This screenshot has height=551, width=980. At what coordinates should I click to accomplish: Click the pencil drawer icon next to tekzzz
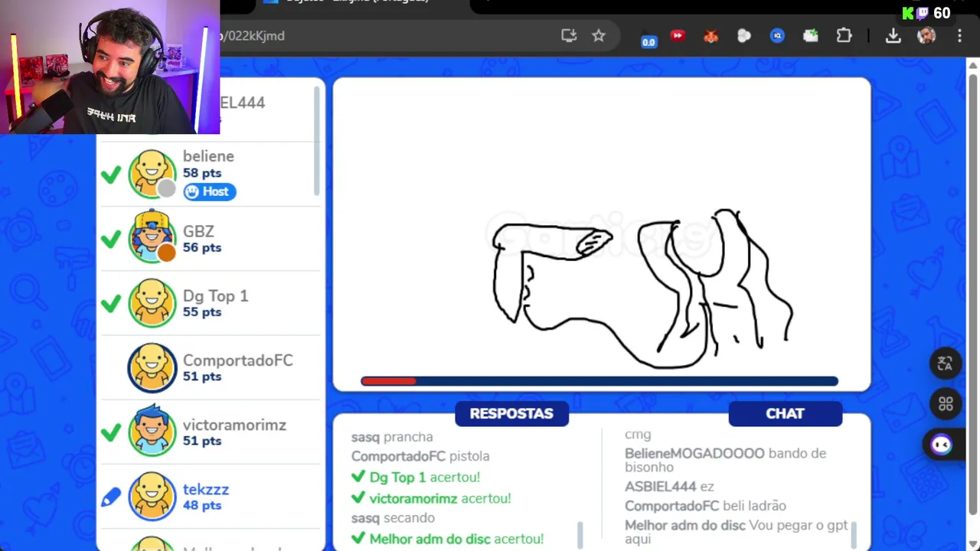111,497
